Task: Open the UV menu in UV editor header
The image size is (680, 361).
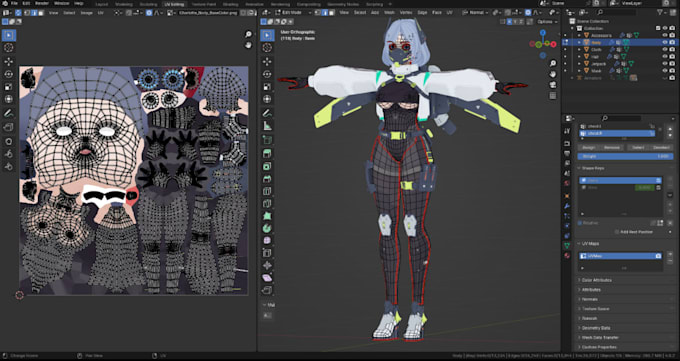Action: point(101,13)
